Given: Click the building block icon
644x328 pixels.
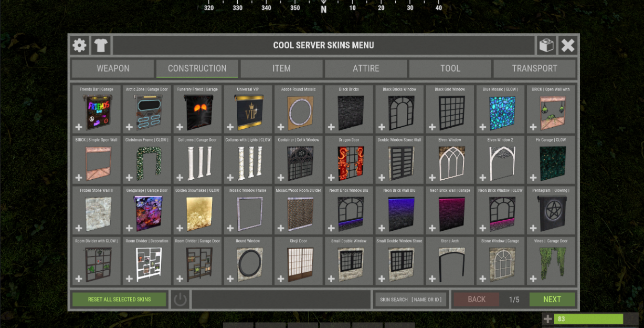Looking at the screenshot, I should [546, 46].
